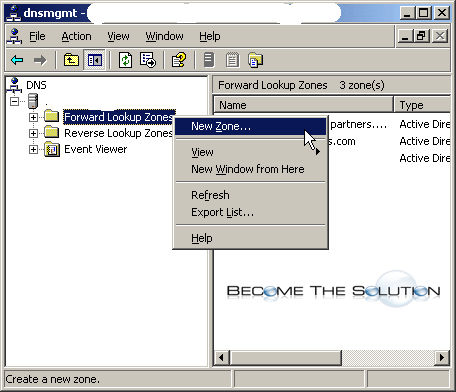Select the Event Viewer tree item
This screenshot has height=392, width=456.
pos(96,149)
